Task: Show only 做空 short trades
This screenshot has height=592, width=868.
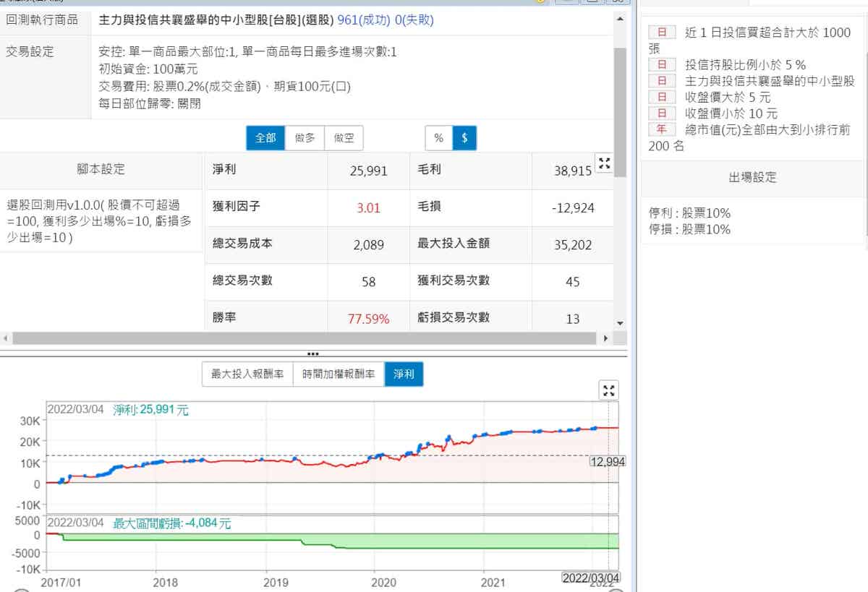Action: tap(344, 137)
